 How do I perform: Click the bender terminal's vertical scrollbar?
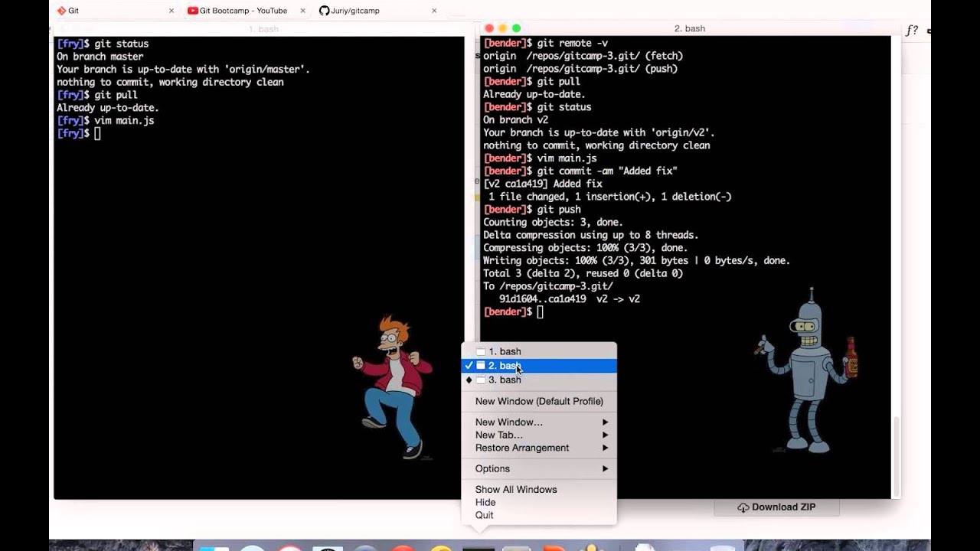(x=896, y=457)
